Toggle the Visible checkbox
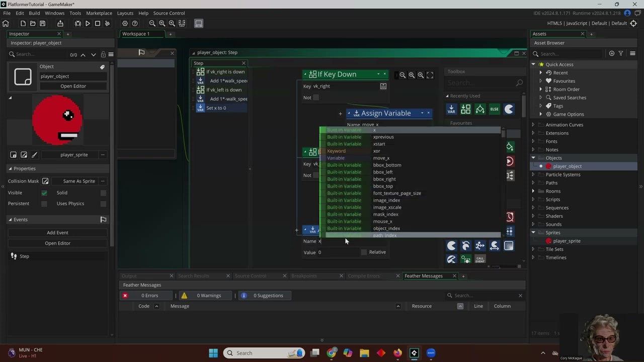644x362 pixels. (x=44, y=193)
